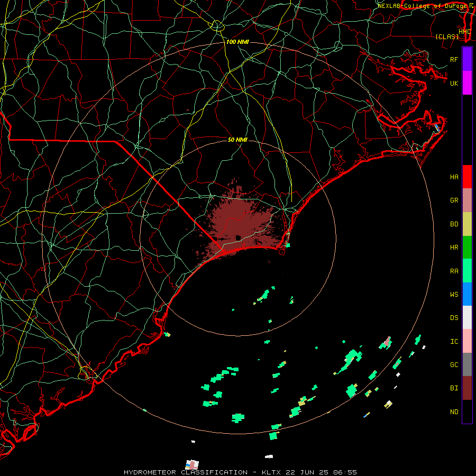The height and width of the screenshot is (476, 476).
Task: Click the BI legend label
Action: pyautogui.click(x=454, y=388)
